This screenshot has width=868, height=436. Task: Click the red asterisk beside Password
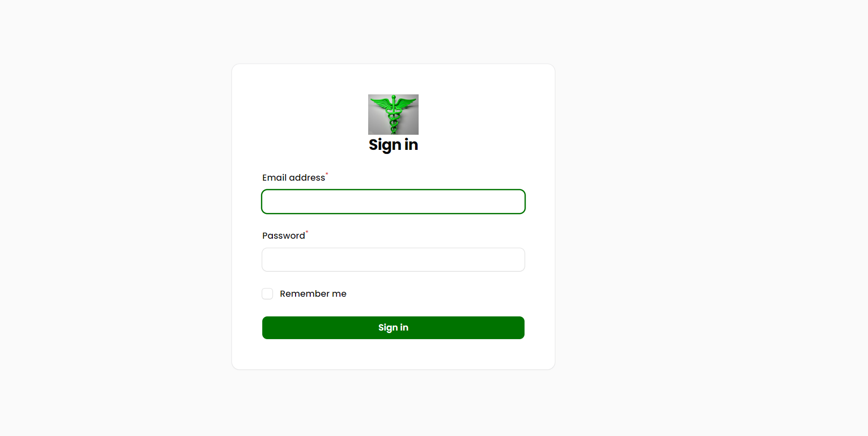pyautogui.click(x=307, y=232)
